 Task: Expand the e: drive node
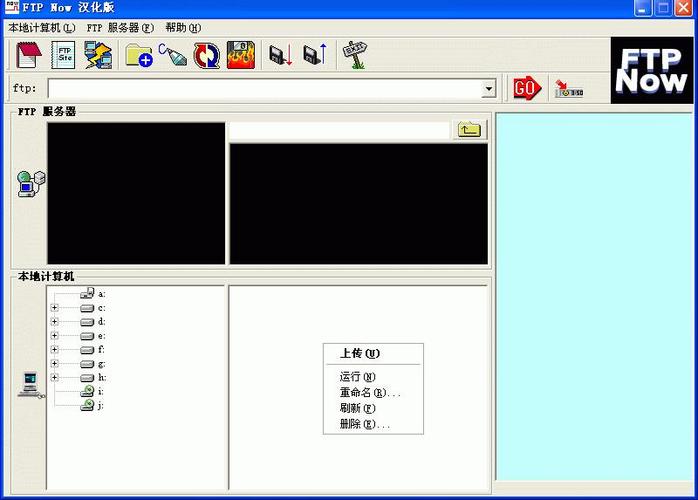pos(54,335)
